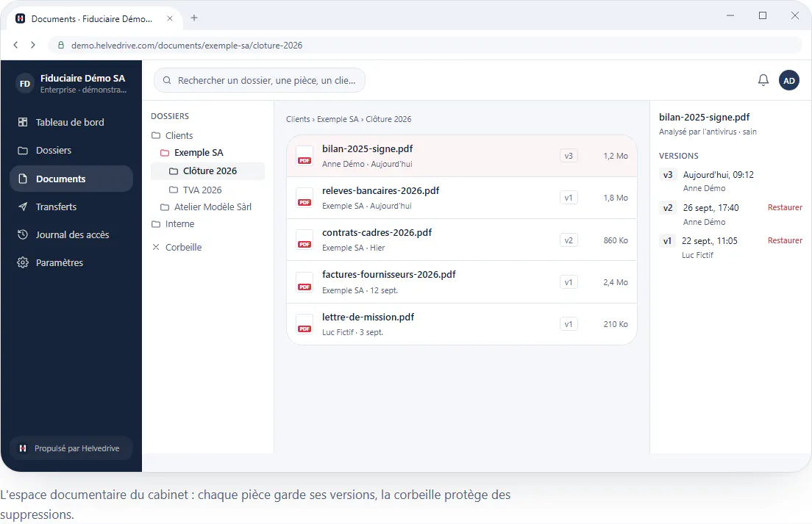Click the browser forward arrow
Image resolution: width=812 pixels, height=524 pixels.
click(x=33, y=45)
